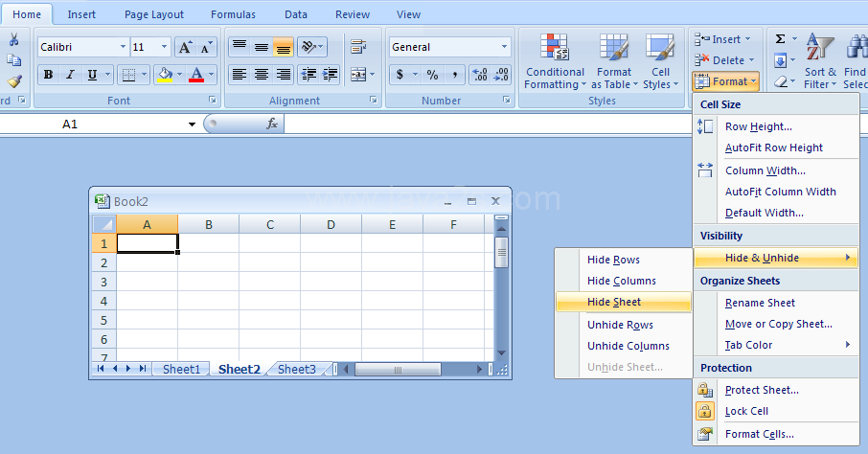Viewport: 868px width, 454px height.
Task: Select Rename Sheet menu entry
Action: point(776,303)
